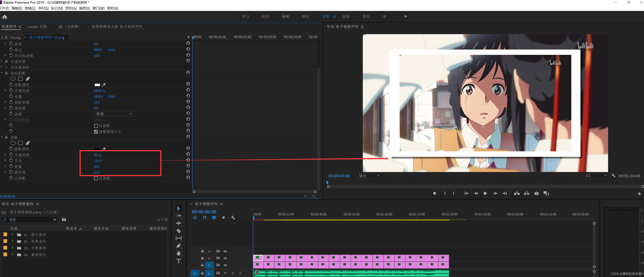Click 投影 不透明度 value 80%

click(x=97, y=155)
